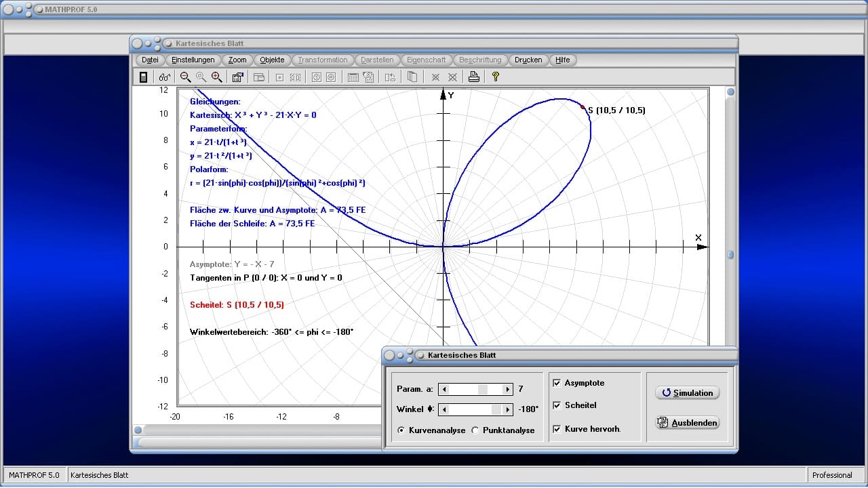Click the second crossed delete icon
This screenshot has height=488, width=868.
[x=452, y=77]
